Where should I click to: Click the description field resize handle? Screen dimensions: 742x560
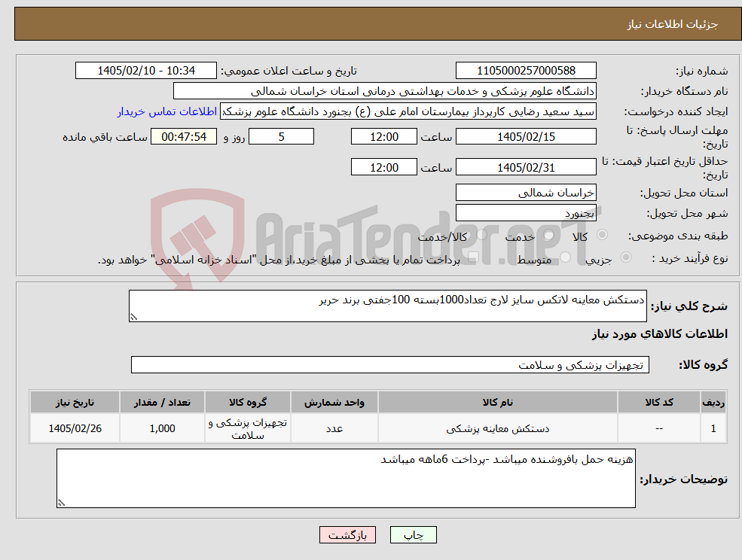click(x=133, y=318)
